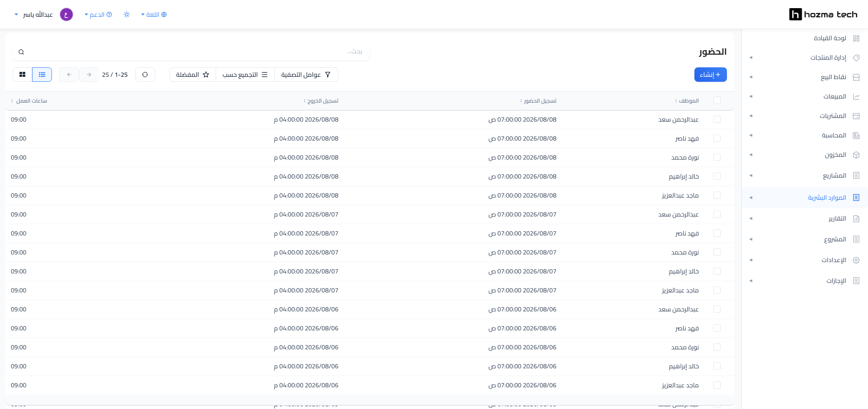Click the المخزون box icon

pos(856,155)
